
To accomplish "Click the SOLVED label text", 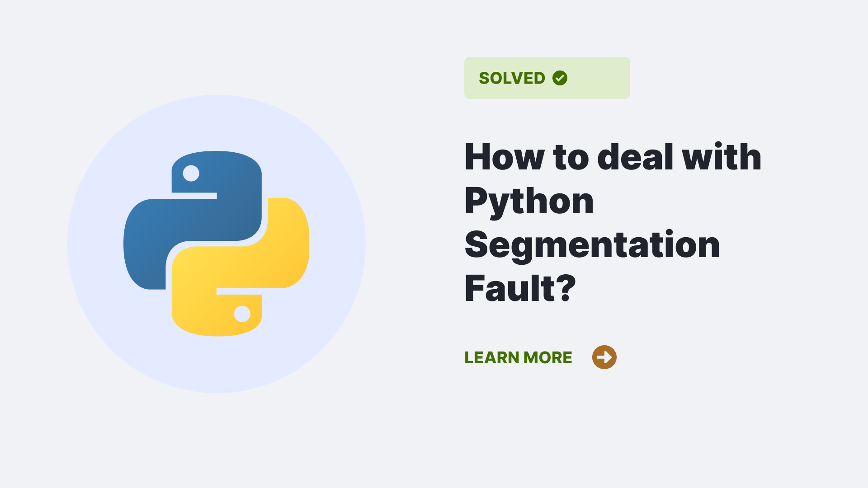I will click(x=511, y=77).
